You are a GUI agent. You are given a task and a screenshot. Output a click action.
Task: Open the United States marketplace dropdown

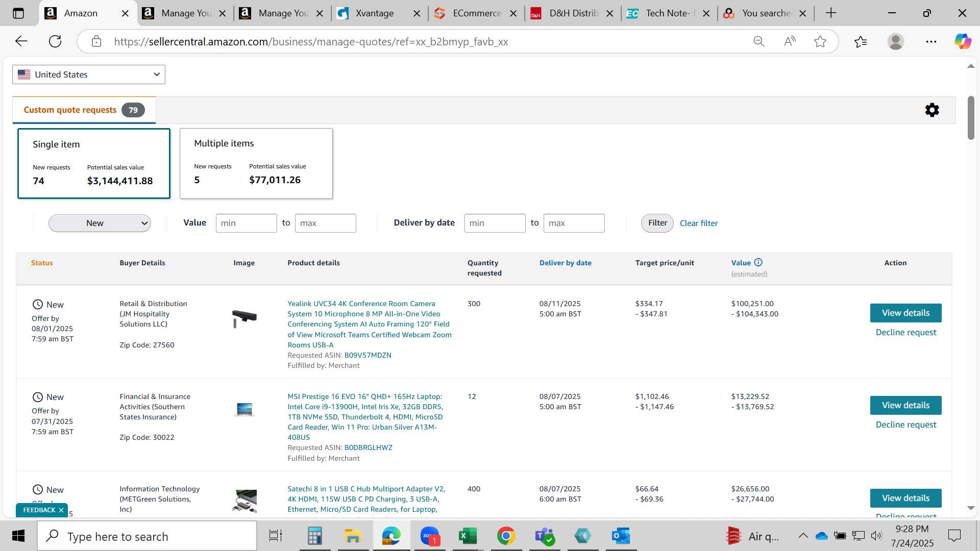pyautogui.click(x=89, y=74)
